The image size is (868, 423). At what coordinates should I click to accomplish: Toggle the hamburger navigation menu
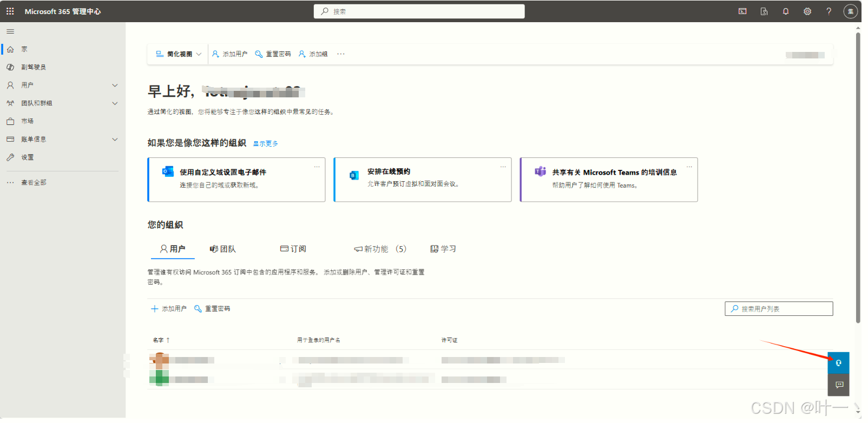pyautogui.click(x=10, y=31)
